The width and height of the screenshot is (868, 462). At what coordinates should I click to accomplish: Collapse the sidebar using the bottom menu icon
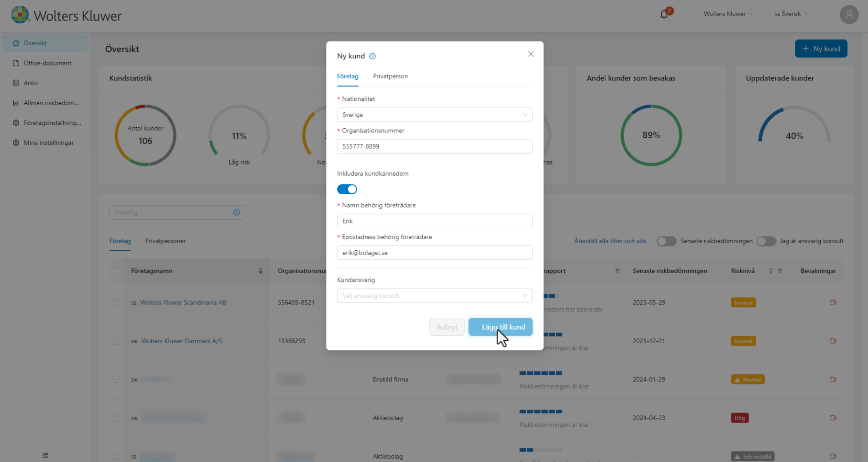click(45, 455)
